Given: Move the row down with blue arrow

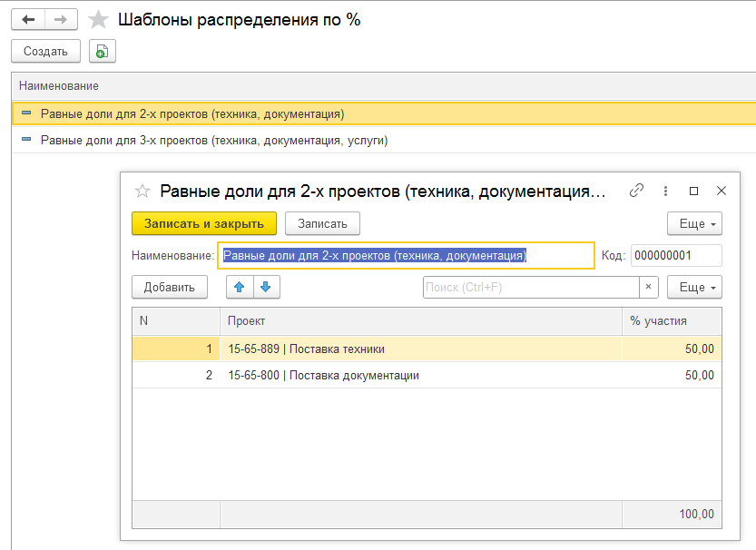Looking at the screenshot, I should (266, 287).
